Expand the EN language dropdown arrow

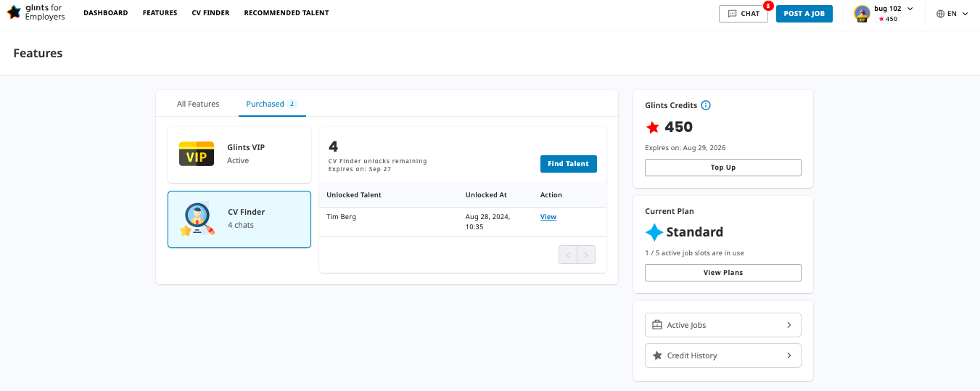coord(965,14)
